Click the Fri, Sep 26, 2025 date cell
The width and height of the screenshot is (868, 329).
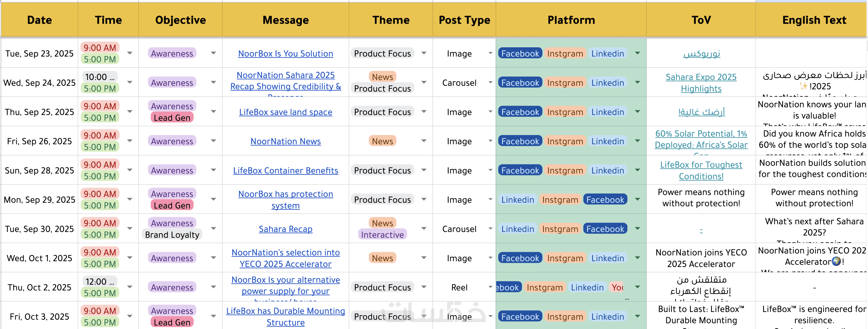(x=39, y=141)
